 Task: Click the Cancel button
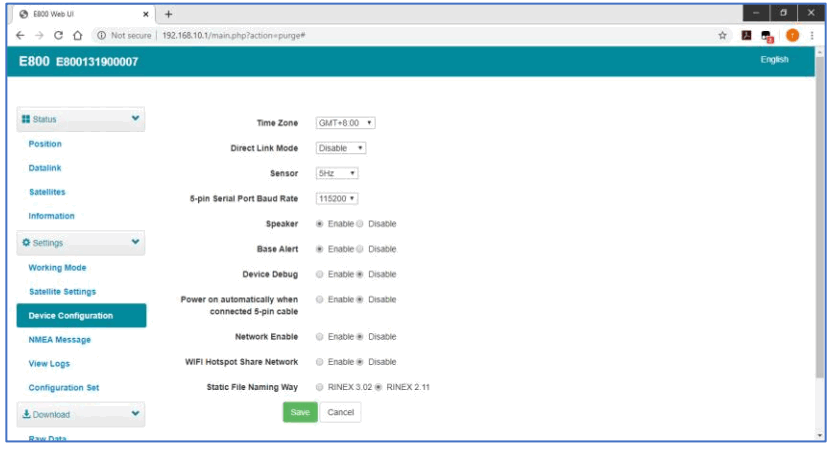(340, 412)
